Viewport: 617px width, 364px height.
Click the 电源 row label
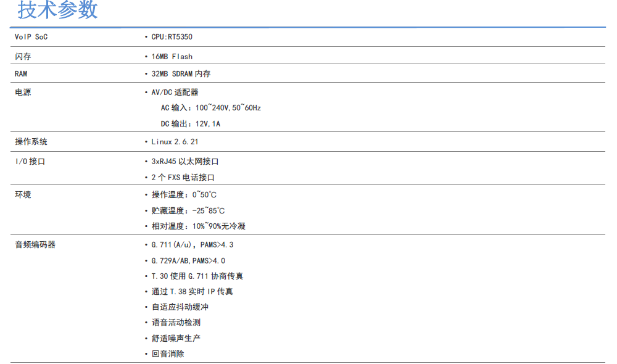tap(23, 92)
